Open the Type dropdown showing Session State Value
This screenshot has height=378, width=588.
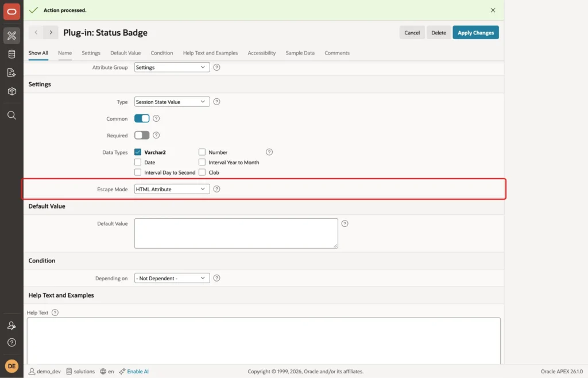pos(172,102)
